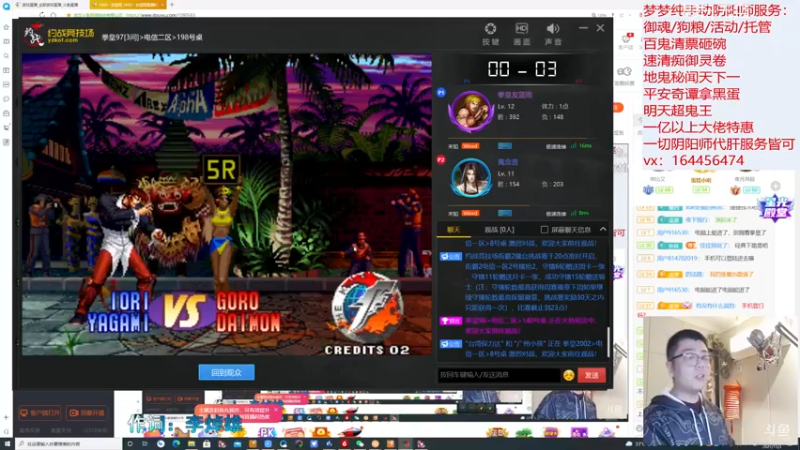Click the plus icon at browser sidebar bottom
This screenshot has width=800, height=450.
6,417
